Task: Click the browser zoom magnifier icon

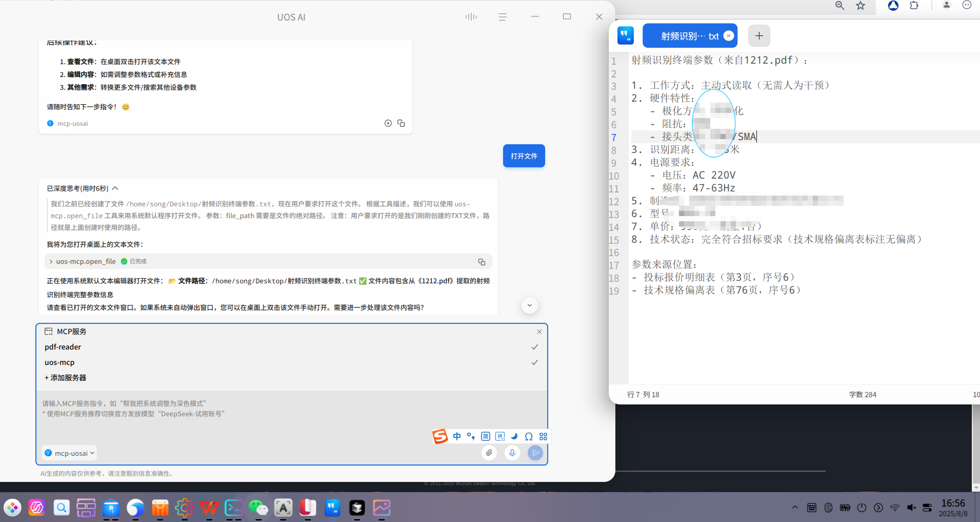Action: click(840, 6)
